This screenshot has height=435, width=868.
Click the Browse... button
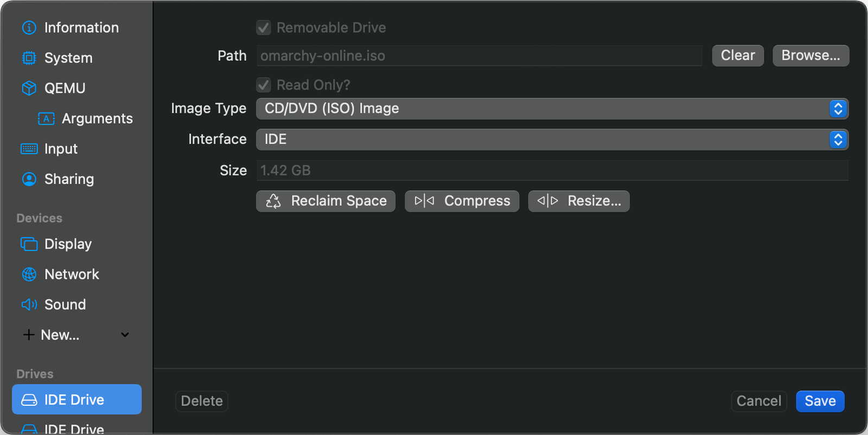pyautogui.click(x=810, y=55)
